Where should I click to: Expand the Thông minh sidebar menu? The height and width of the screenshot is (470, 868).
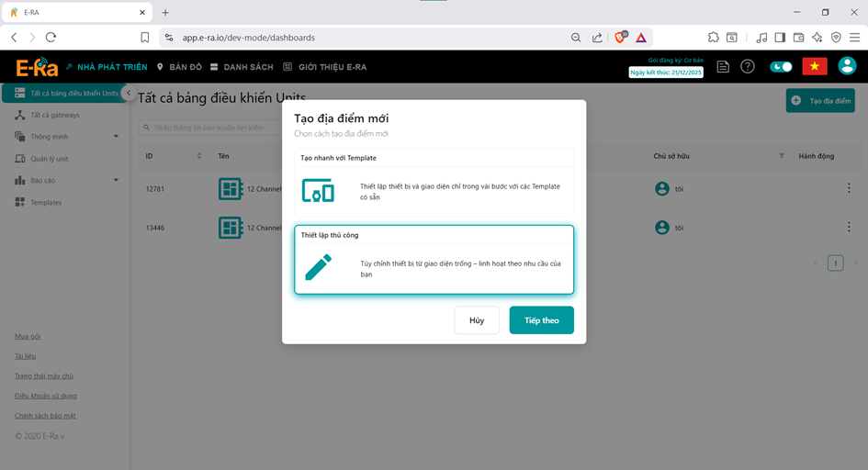(68, 137)
